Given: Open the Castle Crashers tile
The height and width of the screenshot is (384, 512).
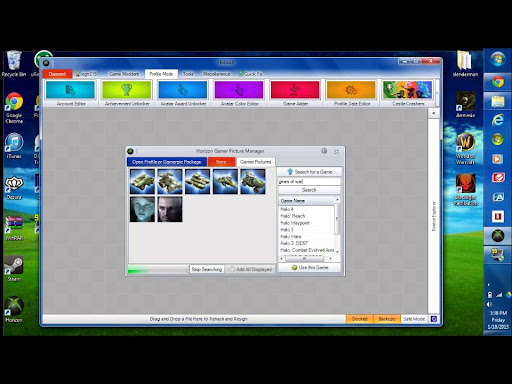Looking at the screenshot, I should pos(408,93).
